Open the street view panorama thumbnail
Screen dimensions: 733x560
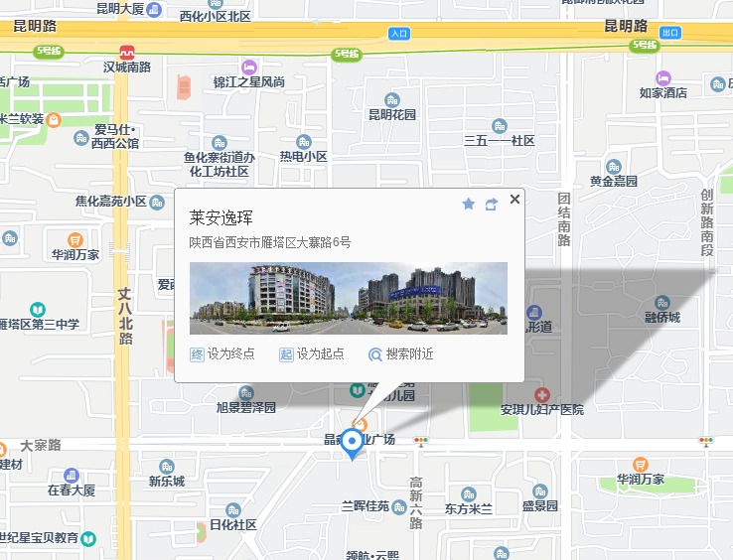(349, 298)
